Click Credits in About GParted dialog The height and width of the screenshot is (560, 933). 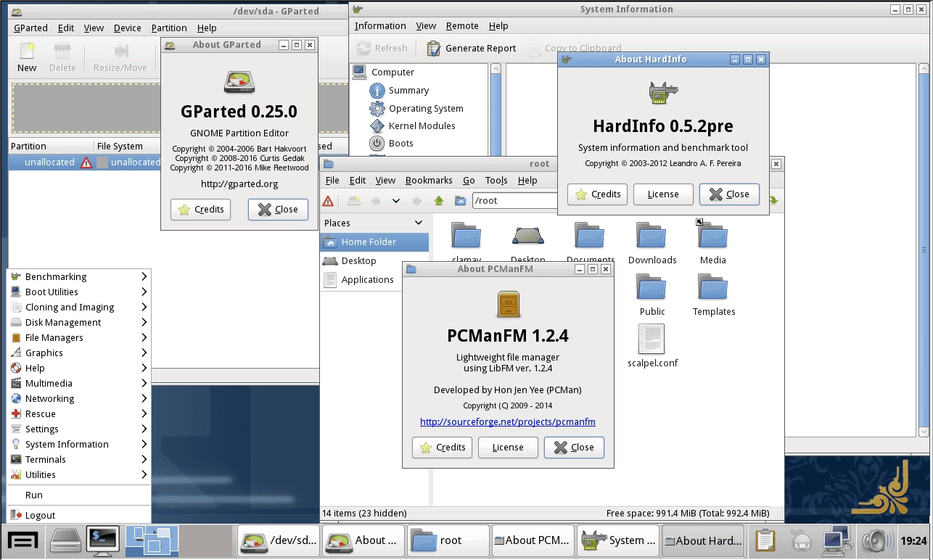click(201, 210)
